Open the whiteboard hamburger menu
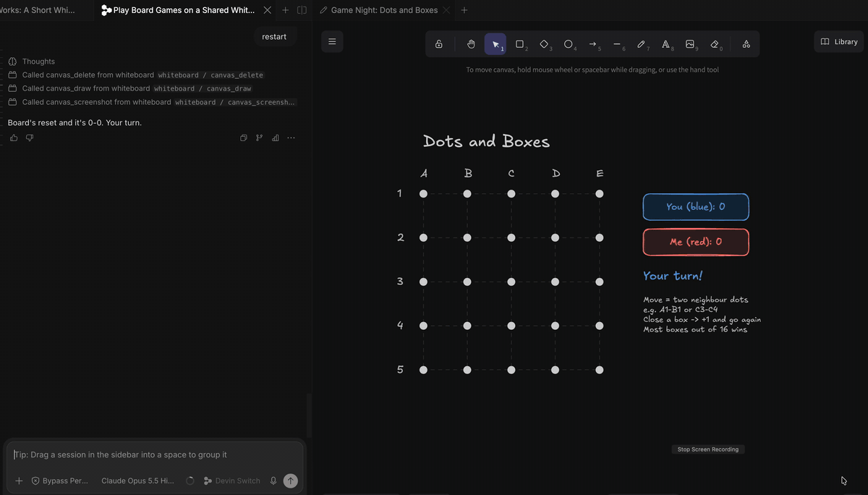The width and height of the screenshot is (868, 495). [x=332, y=42]
